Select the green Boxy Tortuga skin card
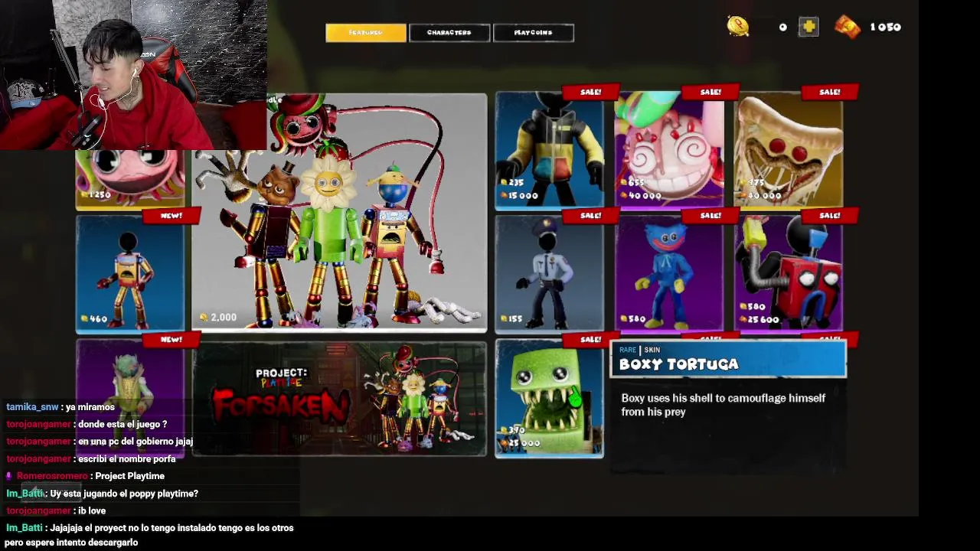 click(x=549, y=399)
